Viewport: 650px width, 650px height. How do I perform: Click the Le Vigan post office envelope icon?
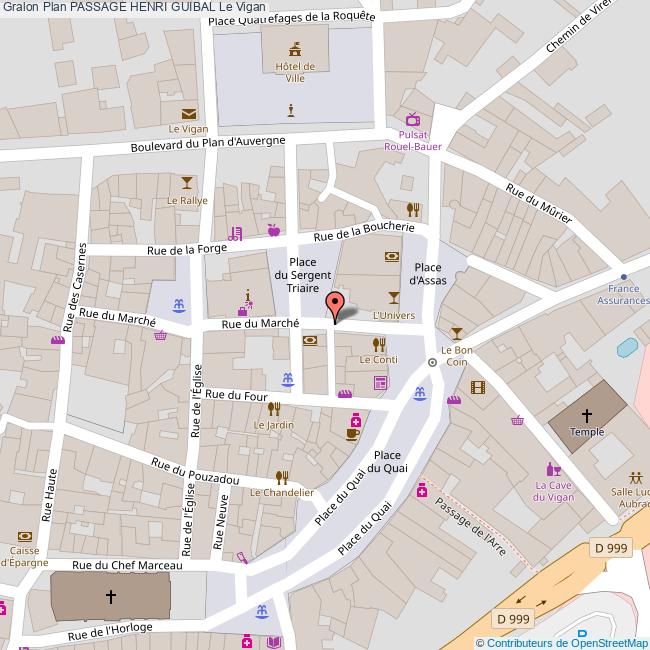pyautogui.click(x=187, y=113)
